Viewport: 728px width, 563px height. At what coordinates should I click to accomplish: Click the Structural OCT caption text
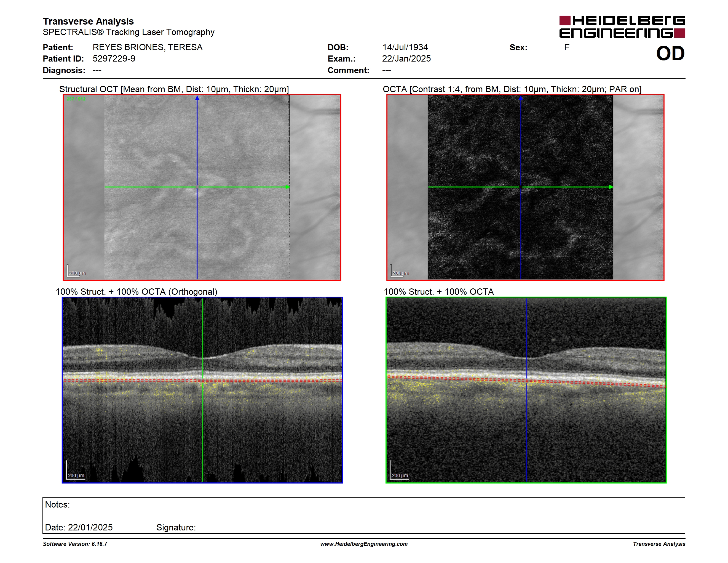tap(174, 89)
